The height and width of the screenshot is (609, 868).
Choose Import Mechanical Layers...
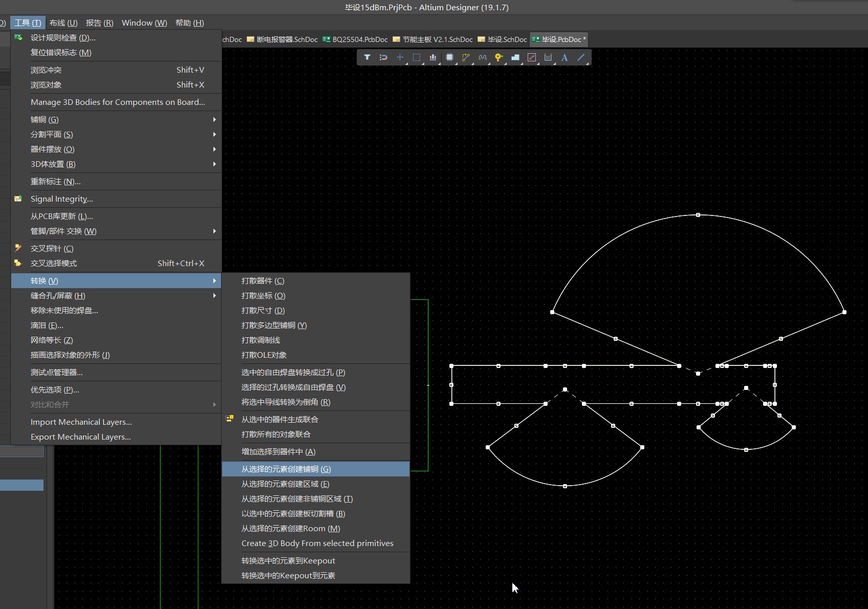tap(116, 422)
